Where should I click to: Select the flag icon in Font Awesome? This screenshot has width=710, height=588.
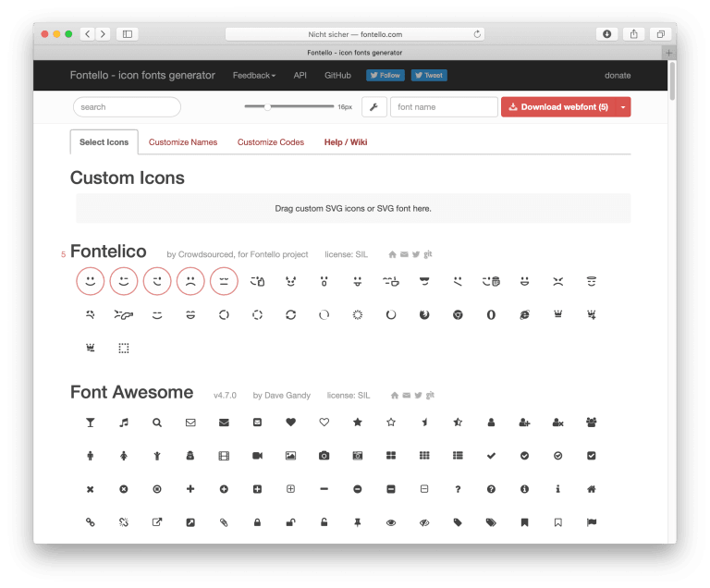pos(592,522)
